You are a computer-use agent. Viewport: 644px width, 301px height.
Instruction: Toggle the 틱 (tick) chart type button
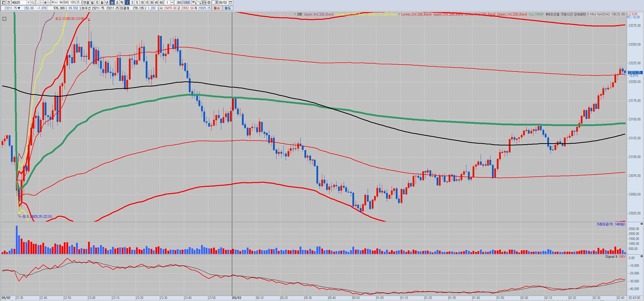pos(122,2)
